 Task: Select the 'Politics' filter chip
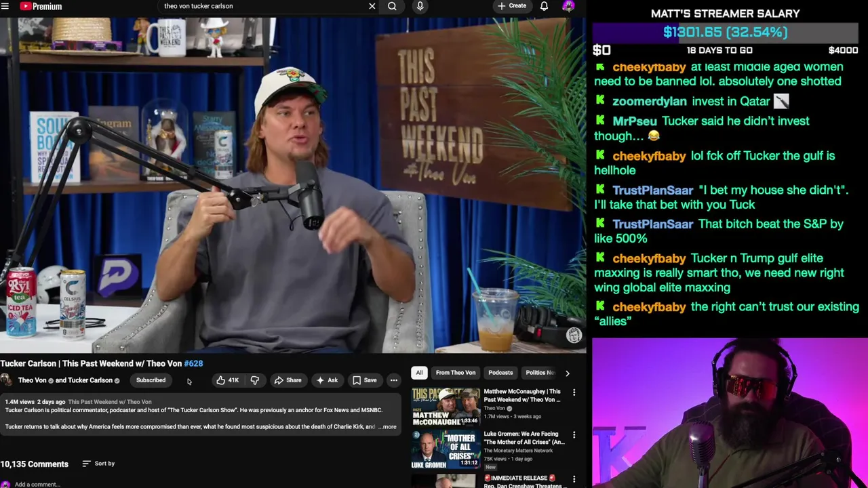pos(540,373)
